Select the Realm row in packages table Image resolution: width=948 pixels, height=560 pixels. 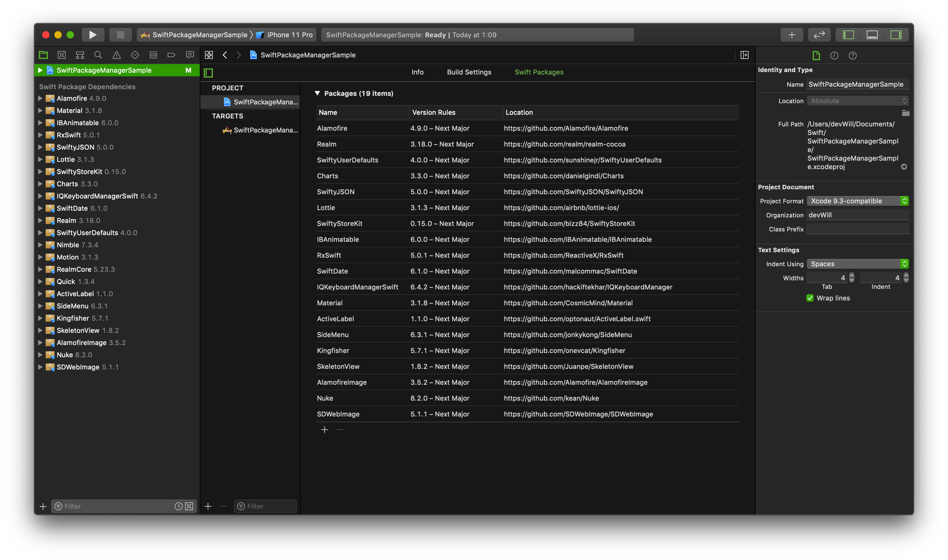point(527,144)
